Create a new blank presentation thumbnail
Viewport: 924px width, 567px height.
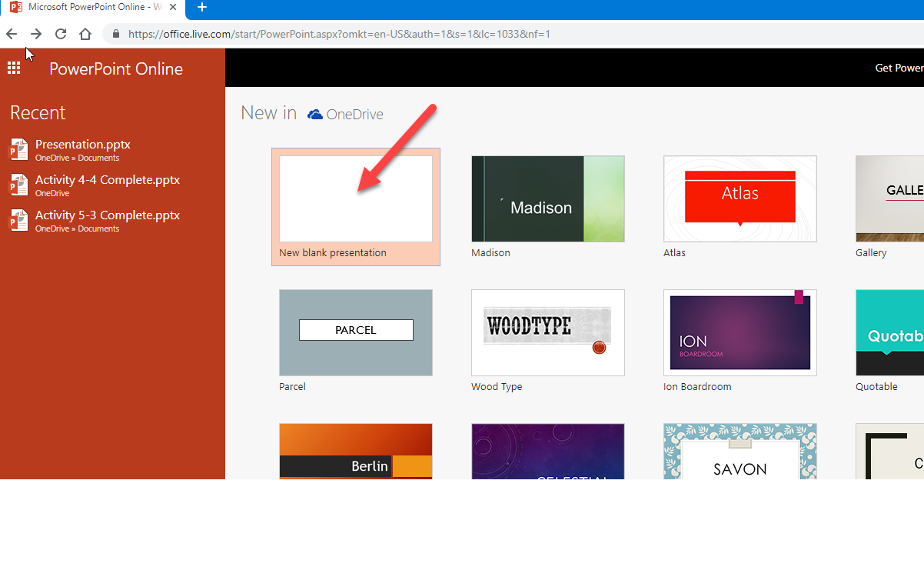pos(356,198)
